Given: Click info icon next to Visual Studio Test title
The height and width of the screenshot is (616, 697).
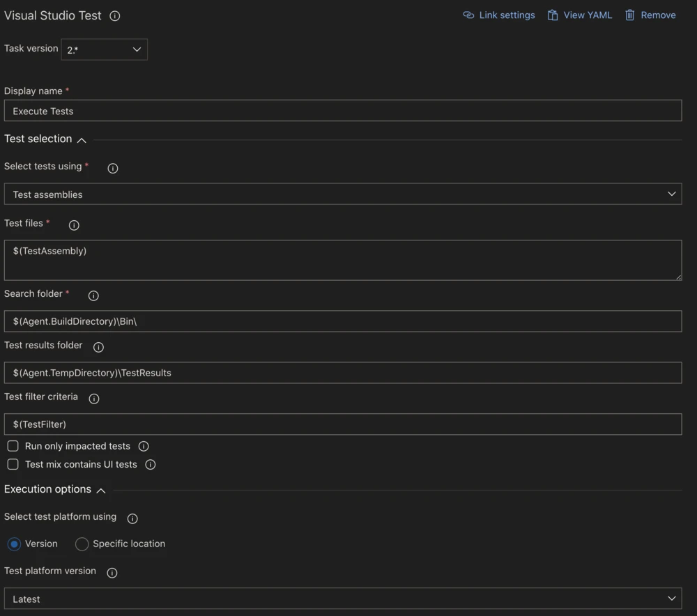Looking at the screenshot, I should pos(115,16).
